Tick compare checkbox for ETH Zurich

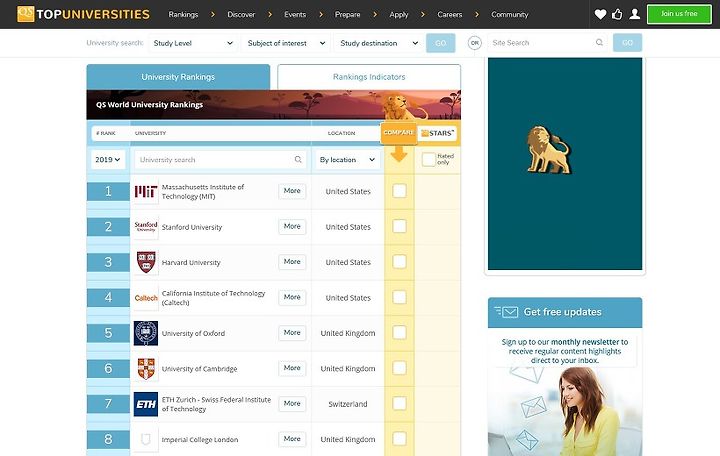coord(399,404)
